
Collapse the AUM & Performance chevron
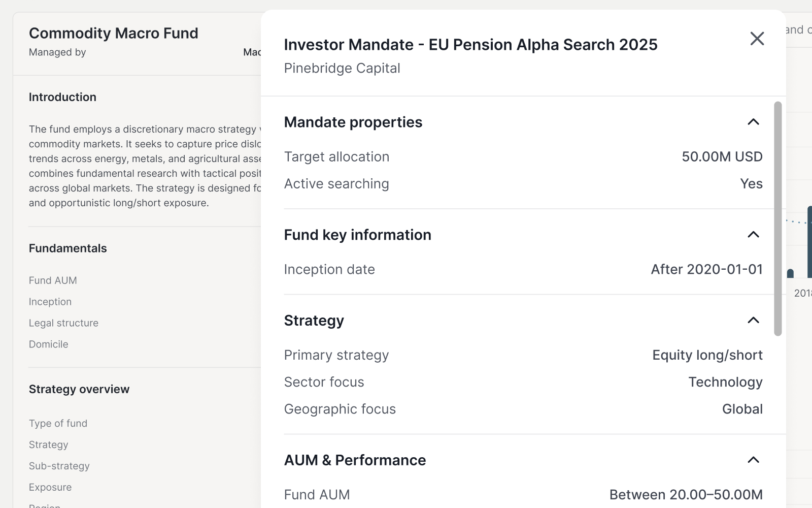[x=753, y=460]
